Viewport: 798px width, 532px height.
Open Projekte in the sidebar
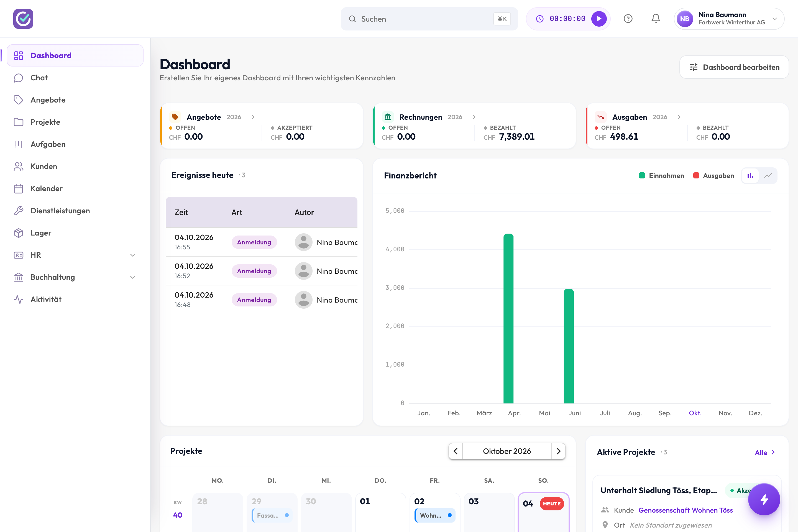[75, 122]
